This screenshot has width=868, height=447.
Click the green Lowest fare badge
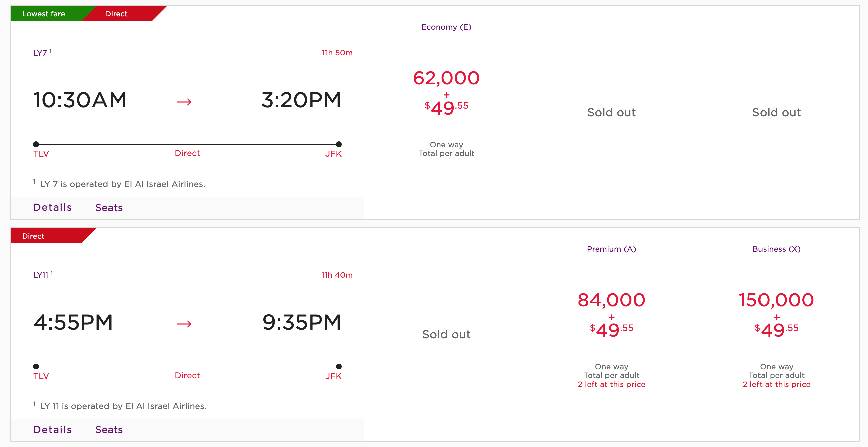pyautogui.click(x=44, y=14)
